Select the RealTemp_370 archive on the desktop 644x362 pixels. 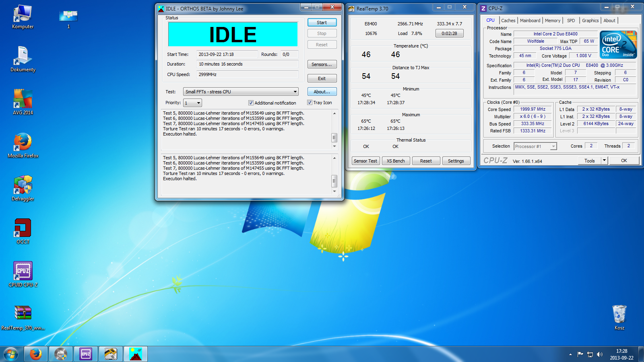pyautogui.click(x=23, y=317)
